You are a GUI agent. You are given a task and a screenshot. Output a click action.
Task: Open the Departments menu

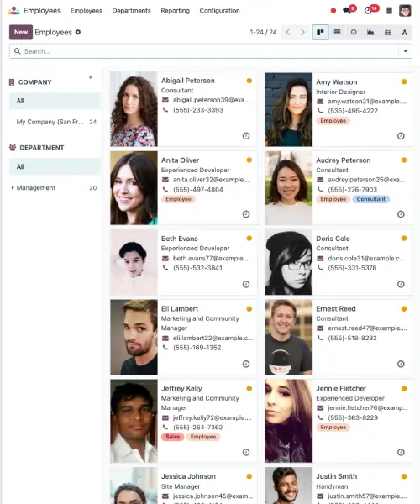[x=131, y=11]
